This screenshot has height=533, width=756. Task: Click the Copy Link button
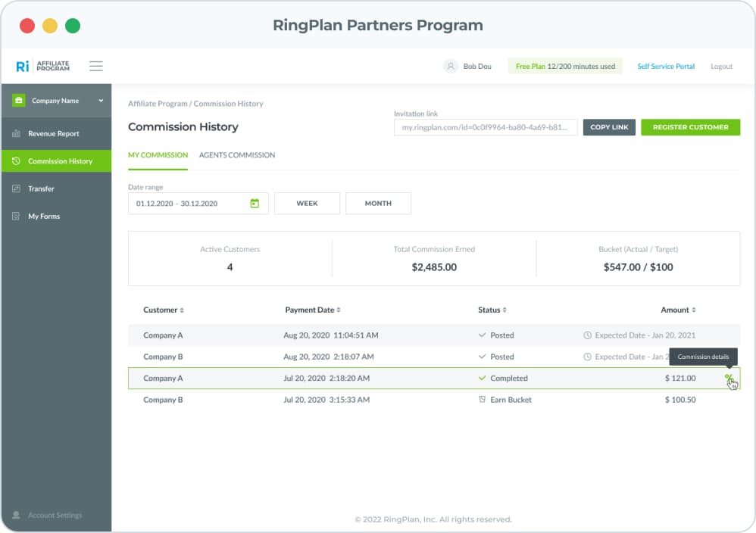click(609, 127)
